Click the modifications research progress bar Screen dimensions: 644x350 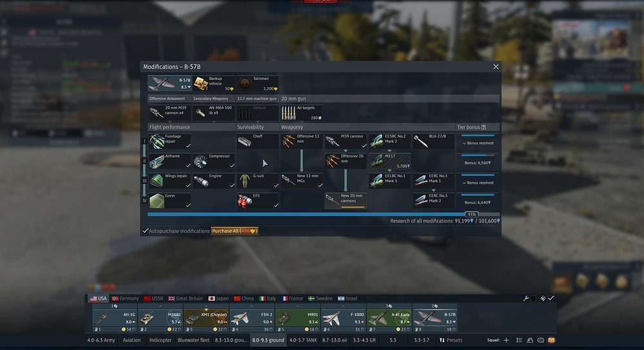pos(306,214)
